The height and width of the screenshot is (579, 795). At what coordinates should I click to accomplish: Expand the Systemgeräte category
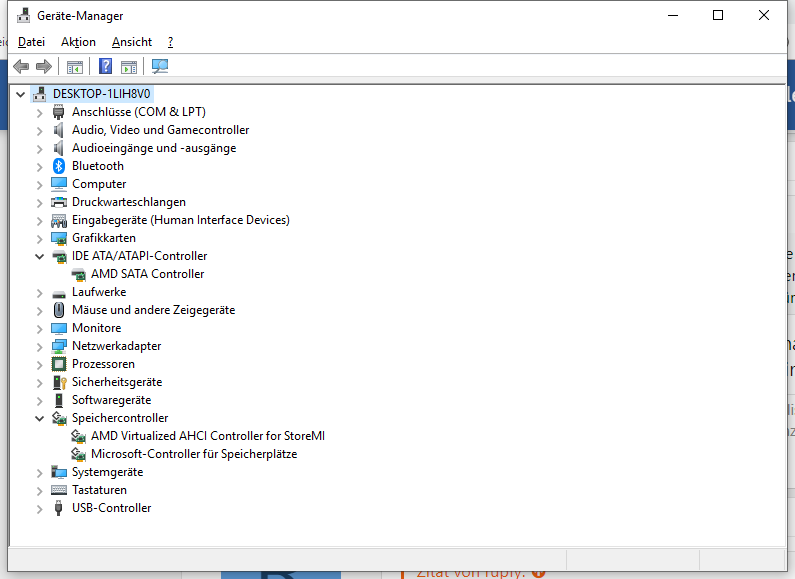40,473
